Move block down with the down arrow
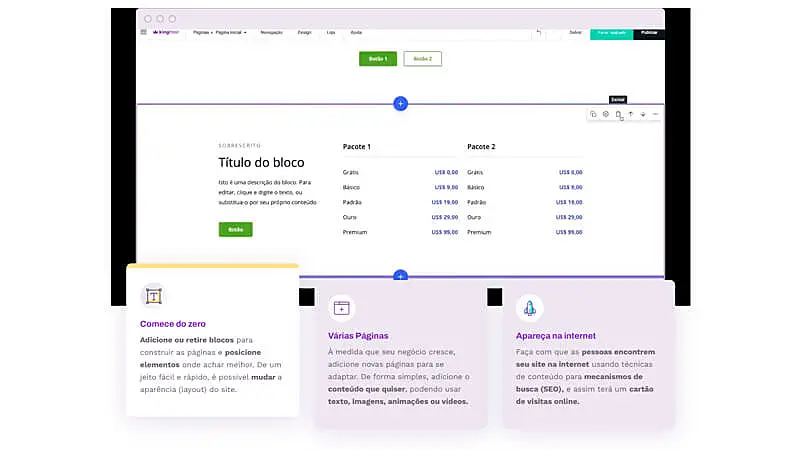 pos(643,114)
